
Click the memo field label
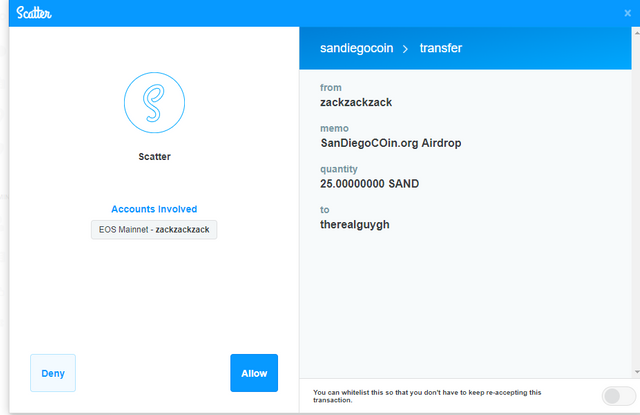coord(334,128)
